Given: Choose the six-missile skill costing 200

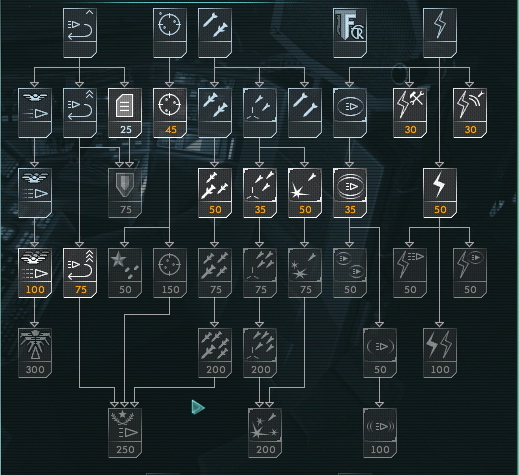Looking at the screenshot, I should pyautogui.click(x=215, y=353).
